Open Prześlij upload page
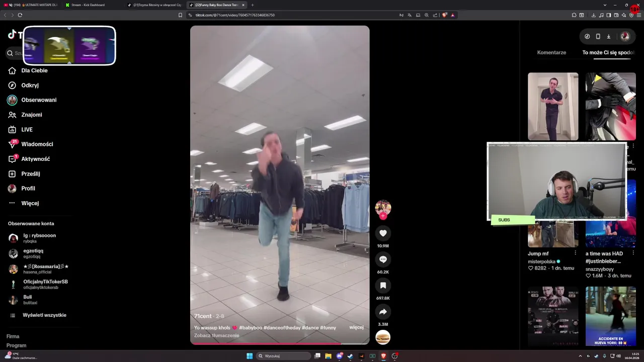The height and width of the screenshot is (362, 644). [x=30, y=174]
